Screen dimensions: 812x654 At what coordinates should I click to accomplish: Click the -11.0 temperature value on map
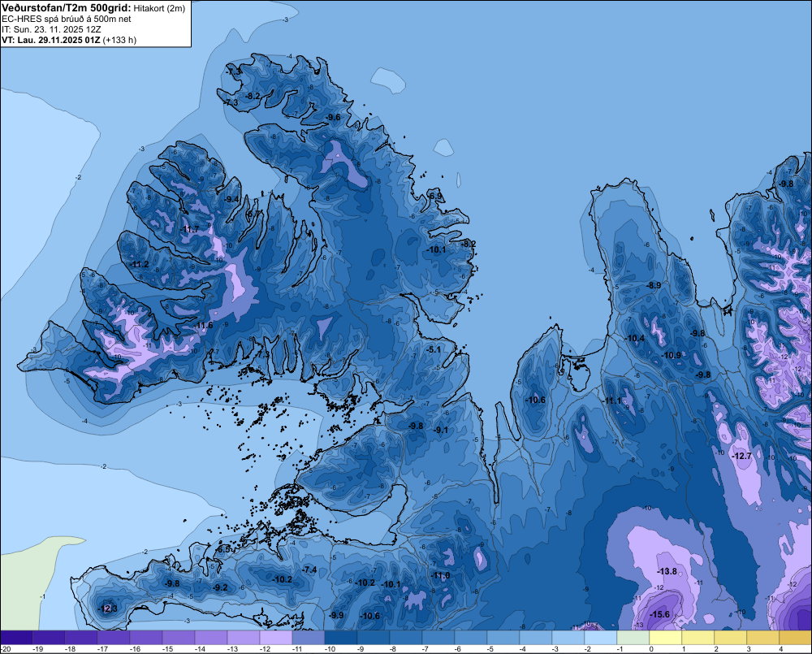(440, 575)
